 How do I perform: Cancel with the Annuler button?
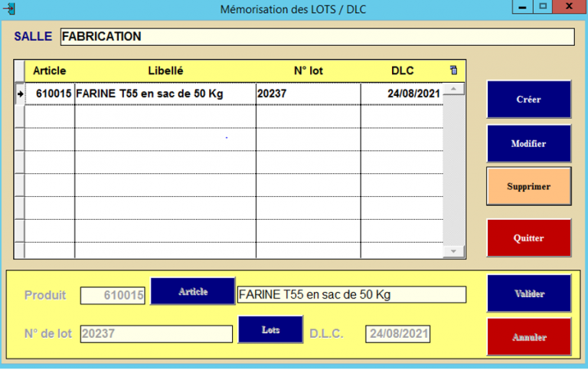[x=529, y=337]
